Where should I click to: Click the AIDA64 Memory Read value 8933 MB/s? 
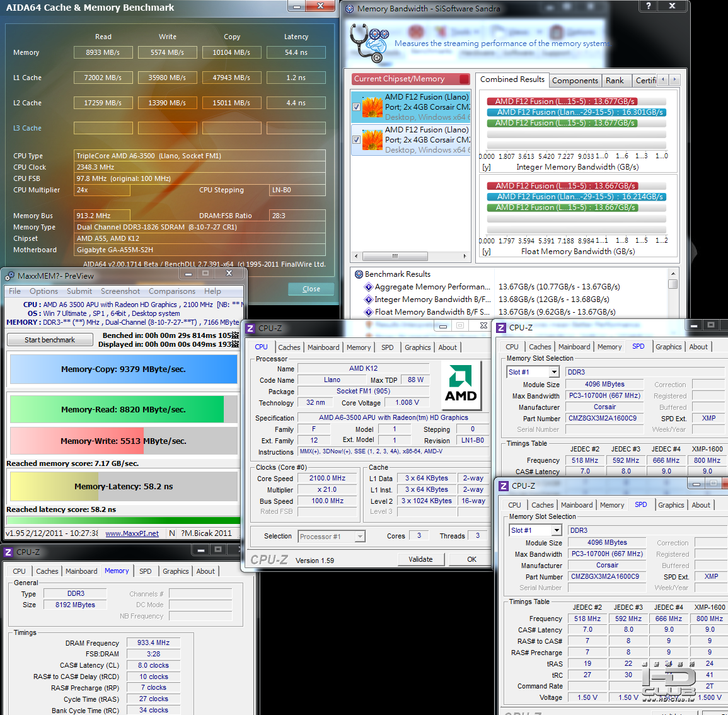pyautogui.click(x=103, y=52)
